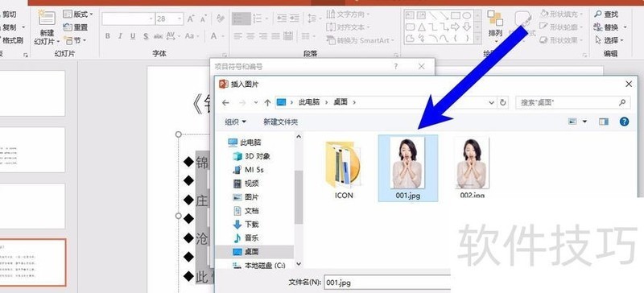644x293 pixels.
Task: Select 3D 对象 in navigation tree
Action: point(251,156)
